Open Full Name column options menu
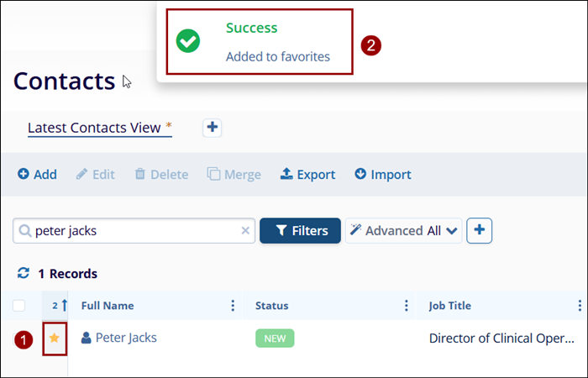Image resolution: width=588 pixels, height=378 pixels. point(233,306)
